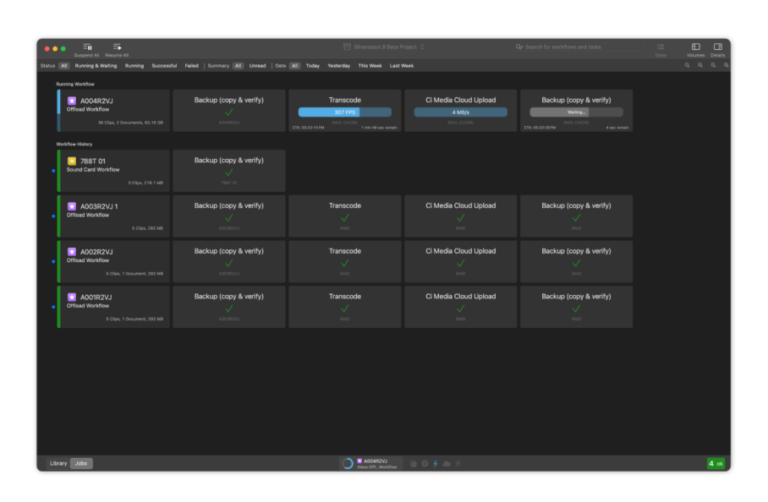Filter jobs by This Week
768x502 pixels.
[x=370, y=65]
